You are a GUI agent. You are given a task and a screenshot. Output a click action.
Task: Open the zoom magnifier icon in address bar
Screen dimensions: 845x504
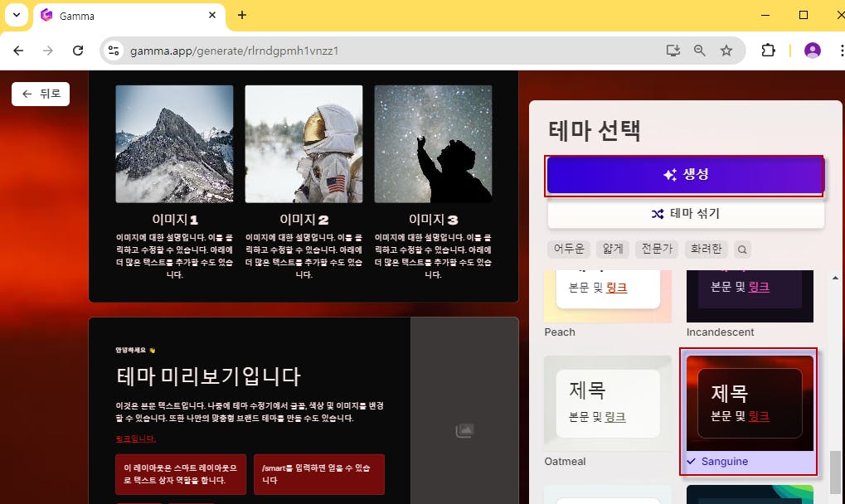pos(700,51)
